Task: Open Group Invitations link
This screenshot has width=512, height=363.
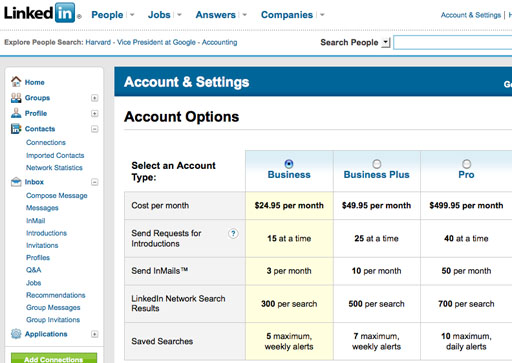Action: point(53,320)
